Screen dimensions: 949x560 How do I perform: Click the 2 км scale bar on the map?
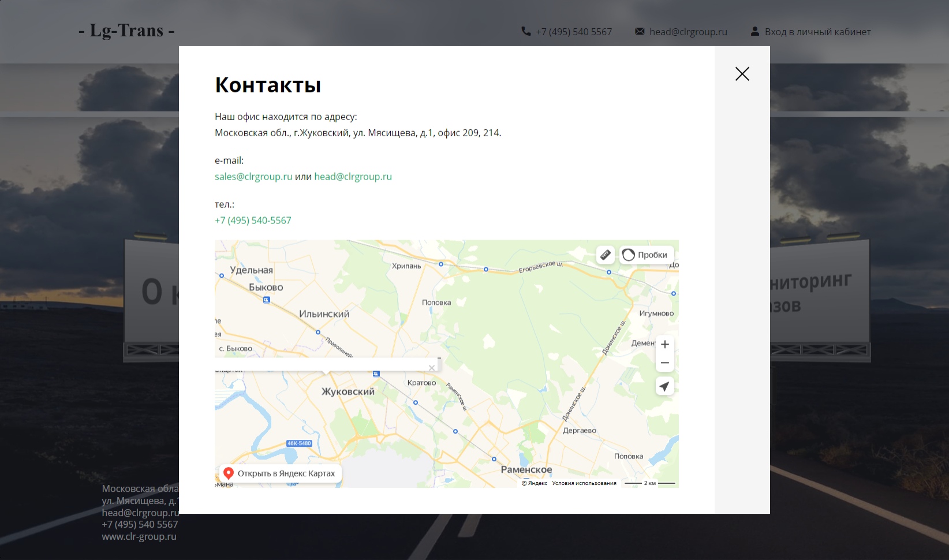point(649,483)
